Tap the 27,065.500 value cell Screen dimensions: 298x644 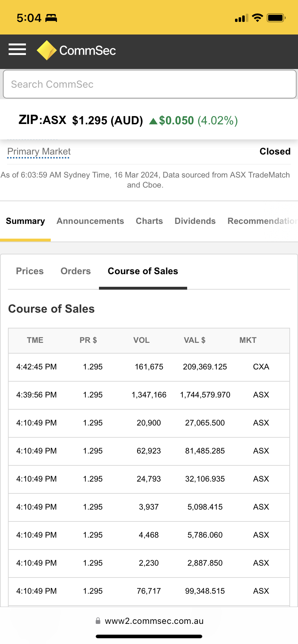click(x=205, y=423)
